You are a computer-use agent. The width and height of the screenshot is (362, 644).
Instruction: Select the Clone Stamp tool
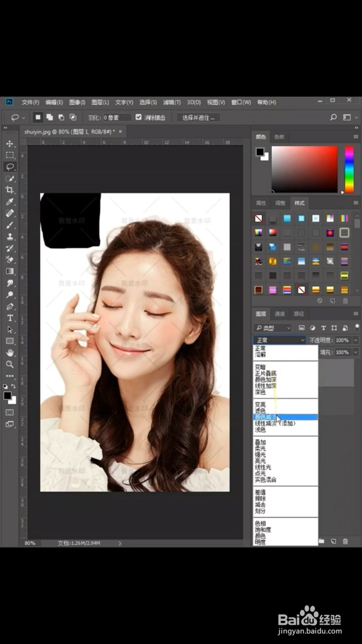(x=10, y=236)
